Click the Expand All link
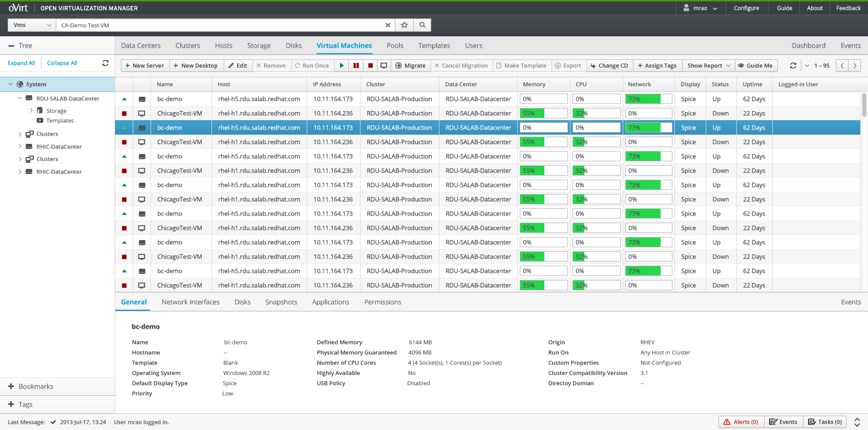The width and height of the screenshot is (868, 430). (x=22, y=63)
